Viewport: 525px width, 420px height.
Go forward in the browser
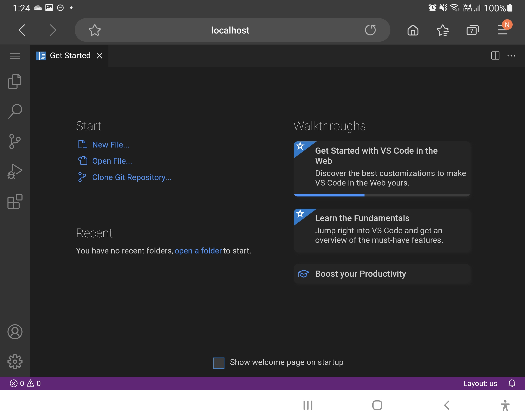(x=53, y=30)
